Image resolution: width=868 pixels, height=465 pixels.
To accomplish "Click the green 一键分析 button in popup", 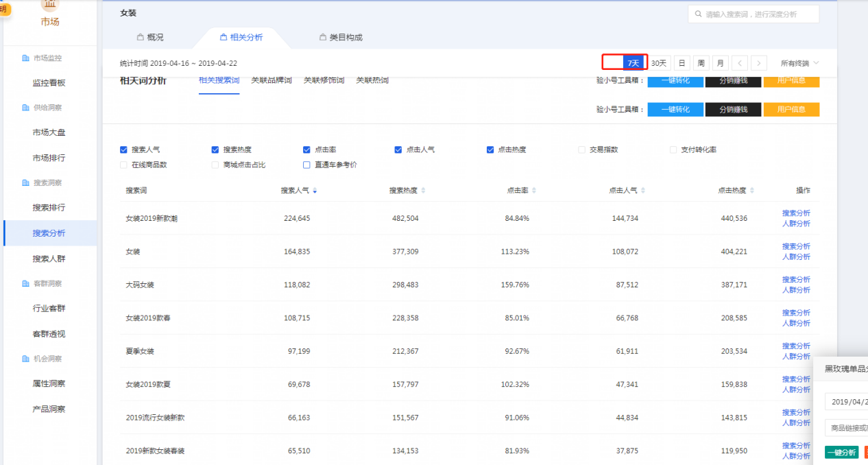I will (841, 453).
